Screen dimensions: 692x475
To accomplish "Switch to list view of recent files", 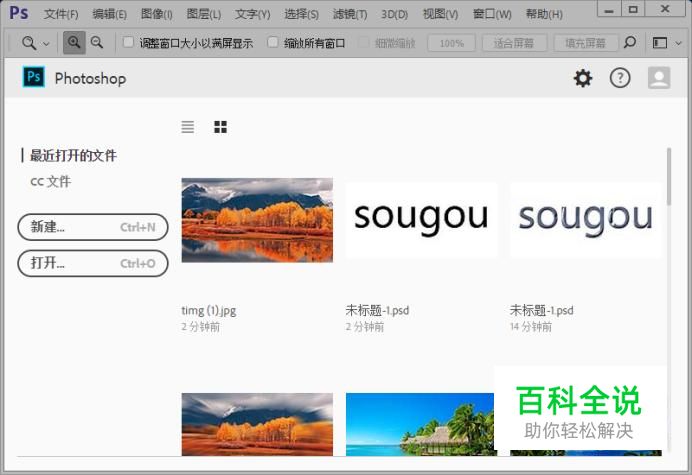I will (188, 127).
